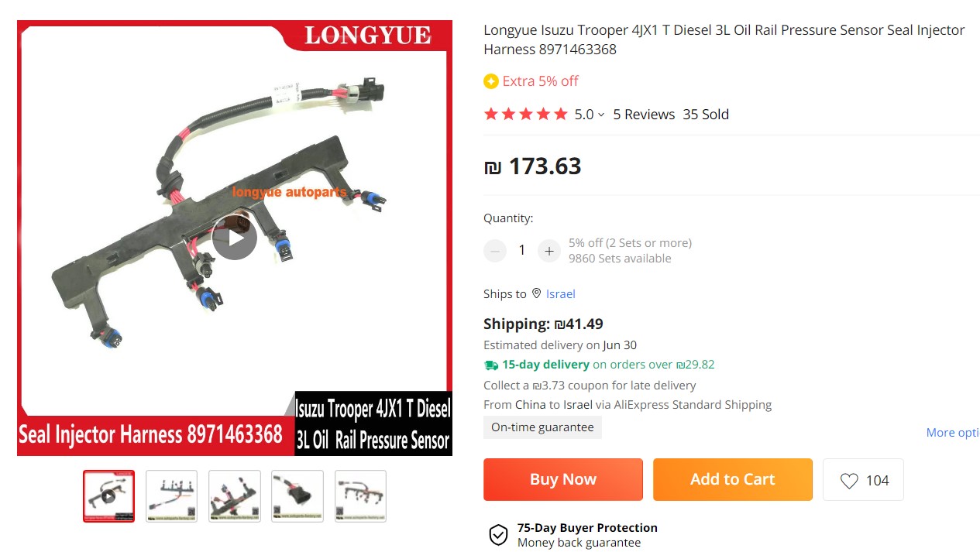
Task: Select the fourth connector thumbnail
Action: click(x=297, y=496)
